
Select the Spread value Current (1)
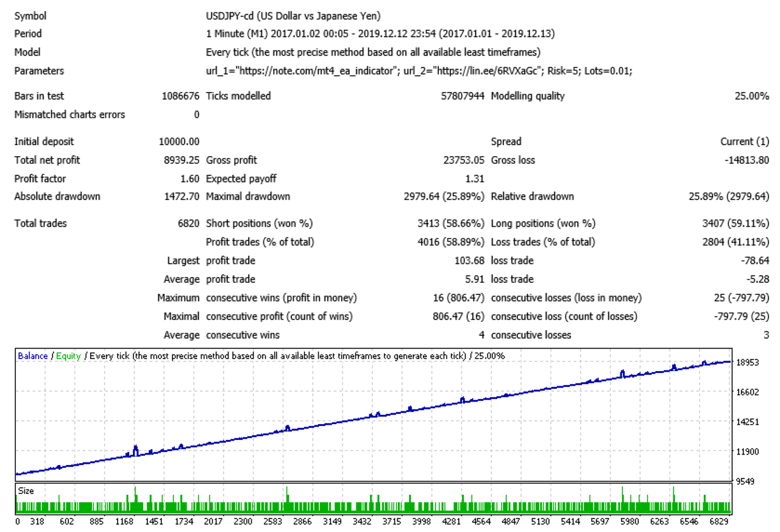(x=745, y=142)
